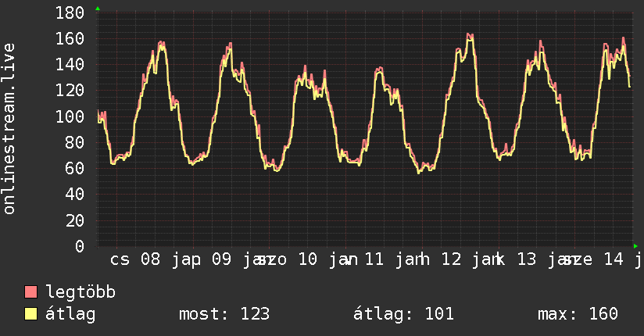Click the '09' date label on x-axis
This screenshot has height=336, width=644.
click(221, 259)
